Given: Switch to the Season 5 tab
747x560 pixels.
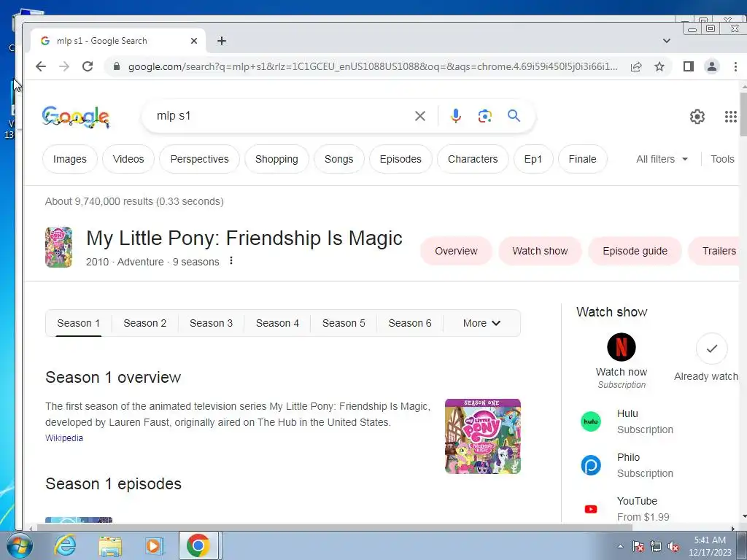Looking at the screenshot, I should (x=344, y=323).
